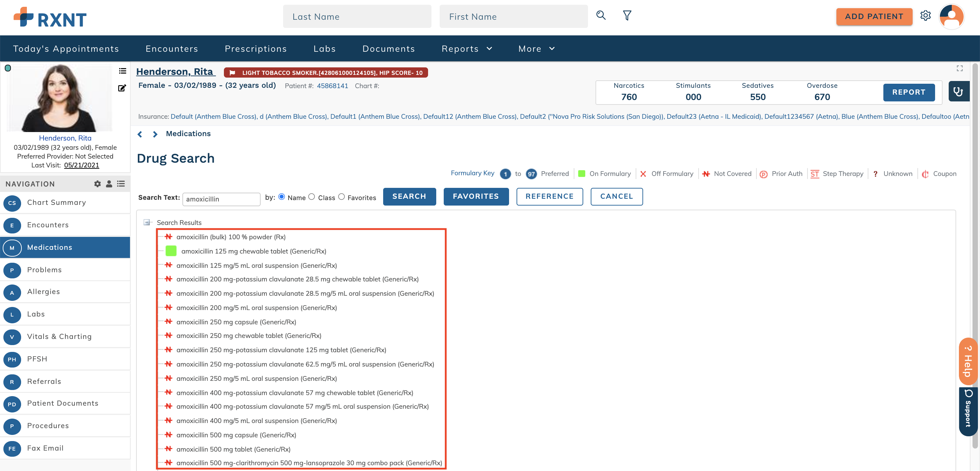Collapse the Search Results tree
This screenshot has width=980, height=471.
pos(146,222)
